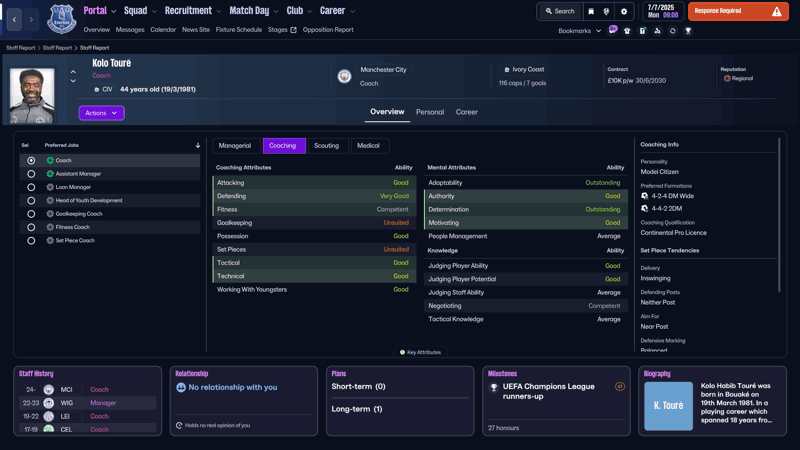Open the Bookmarks dropdown
The width and height of the screenshot is (800, 450).
[x=580, y=31]
